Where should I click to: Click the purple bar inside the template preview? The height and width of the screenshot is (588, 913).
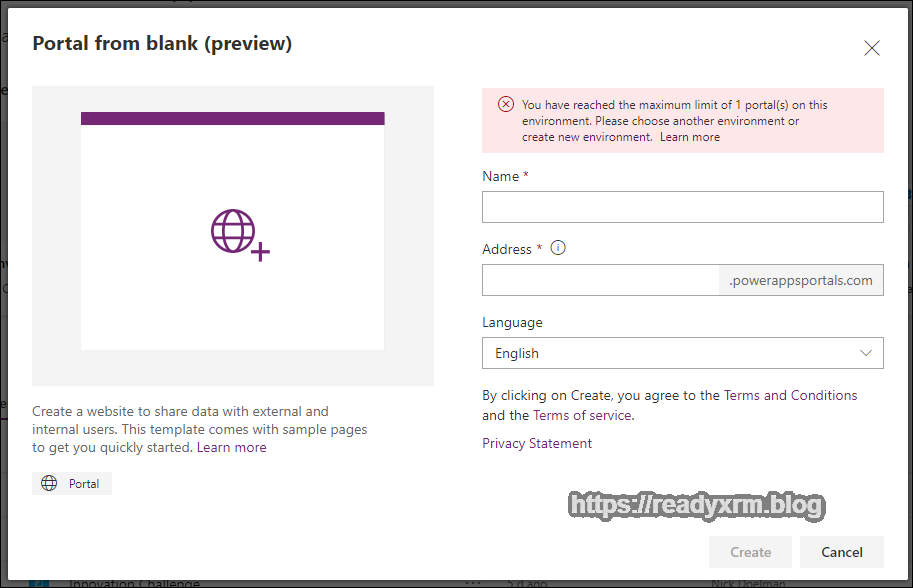click(x=232, y=117)
